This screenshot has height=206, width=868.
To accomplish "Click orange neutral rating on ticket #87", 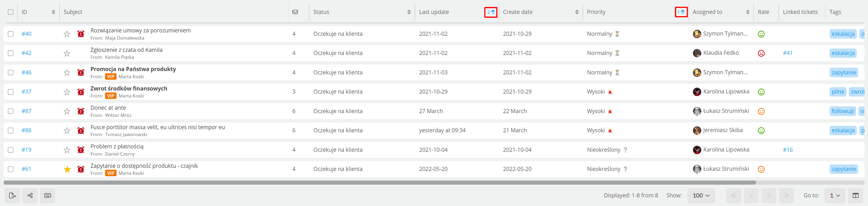I will [x=761, y=111].
